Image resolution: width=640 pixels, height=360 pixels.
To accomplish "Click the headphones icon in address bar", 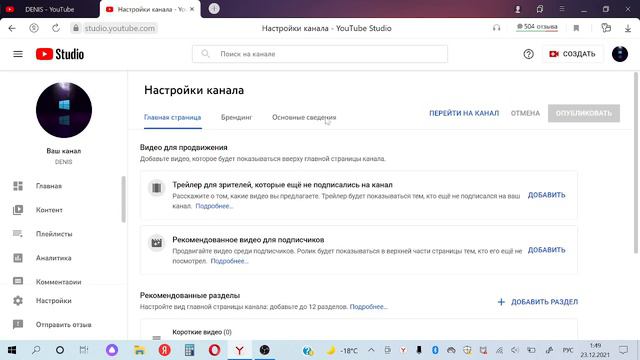I will (496, 28).
